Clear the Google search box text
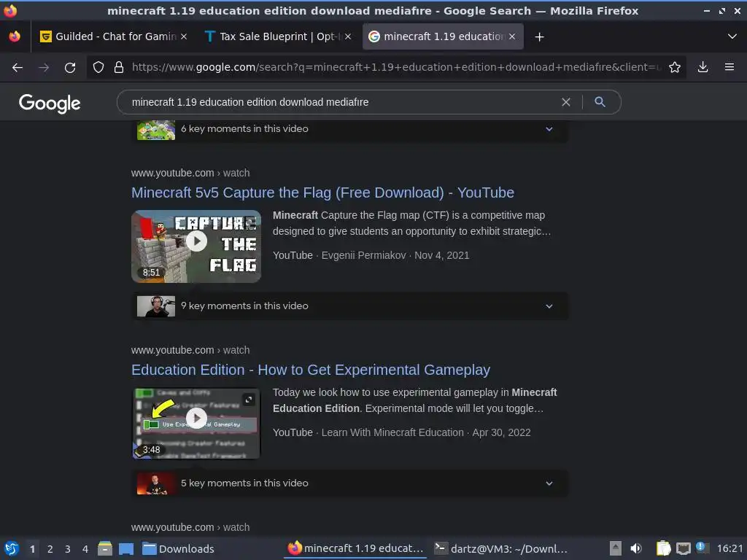This screenshot has width=747, height=560. (566, 102)
